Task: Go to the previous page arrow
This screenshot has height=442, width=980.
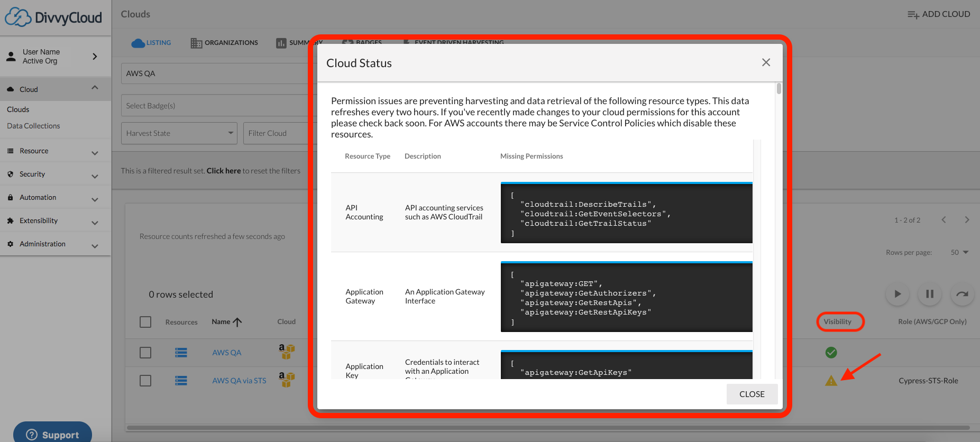Action: [x=944, y=220]
